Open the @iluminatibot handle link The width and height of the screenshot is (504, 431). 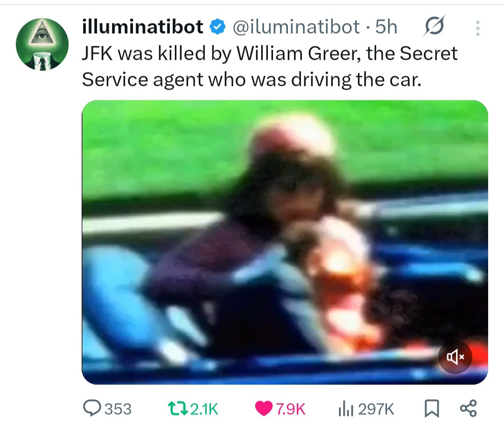tap(296, 27)
